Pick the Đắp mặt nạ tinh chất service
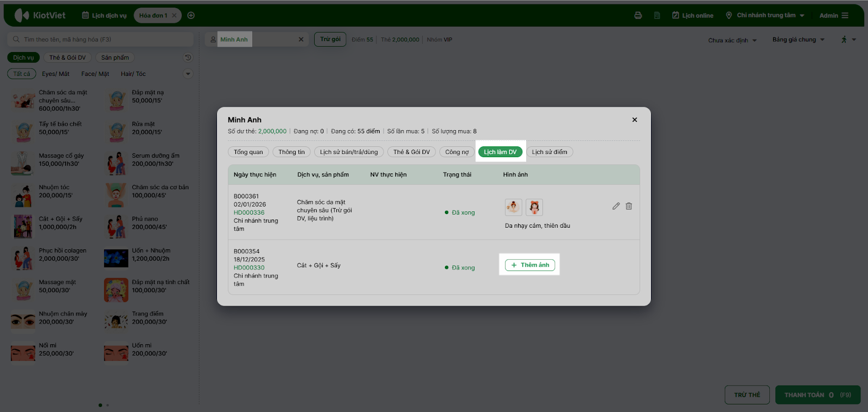 pos(145,290)
